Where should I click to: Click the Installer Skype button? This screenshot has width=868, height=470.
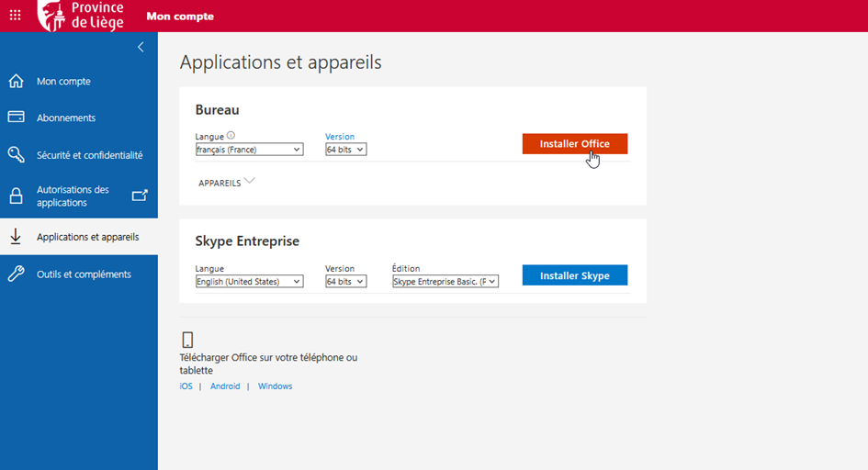pos(574,275)
